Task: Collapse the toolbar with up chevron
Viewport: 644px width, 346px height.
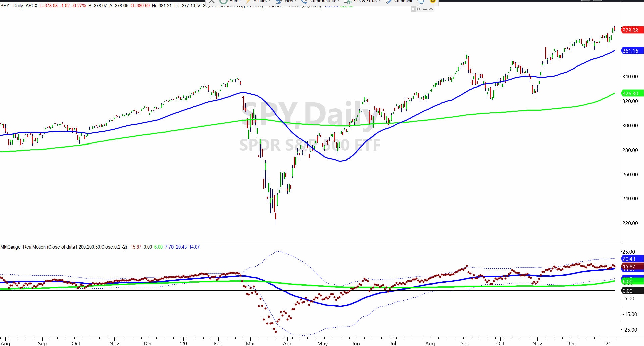Action: coord(431,9)
